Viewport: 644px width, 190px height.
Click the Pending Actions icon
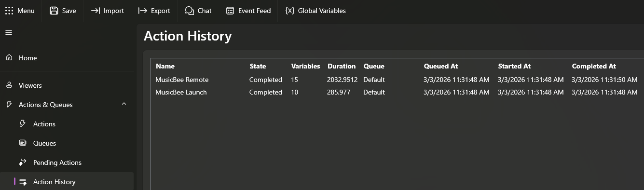coord(23,162)
